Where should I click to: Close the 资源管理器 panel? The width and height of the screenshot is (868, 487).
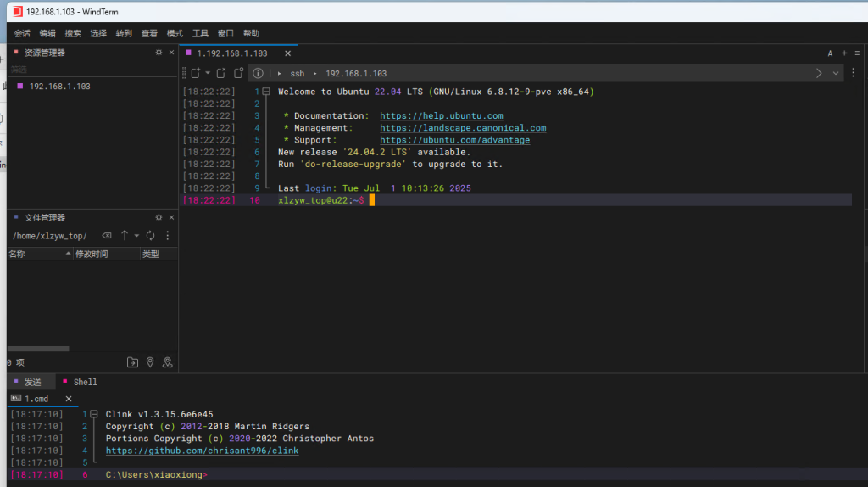(x=171, y=52)
